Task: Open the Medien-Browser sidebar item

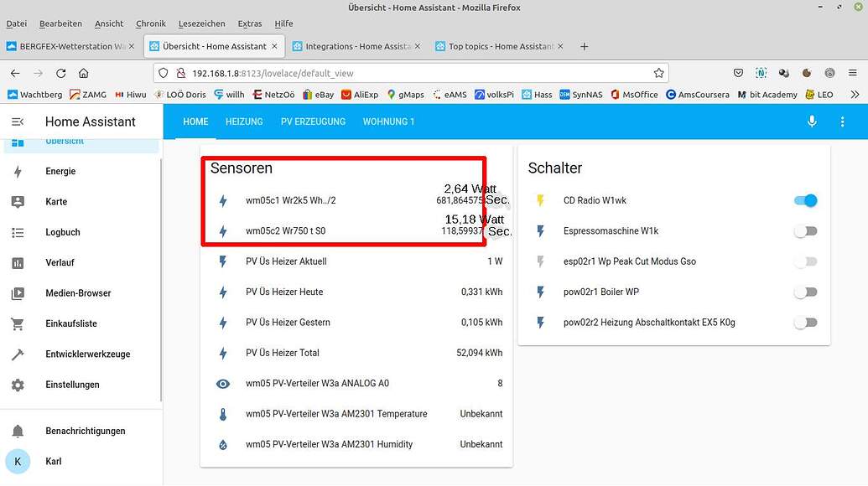Action: tap(78, 293)
